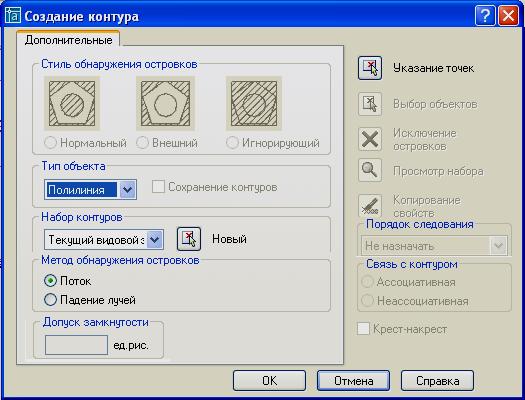Click the Копирование свойств brush icon

[x=370, y=205]
